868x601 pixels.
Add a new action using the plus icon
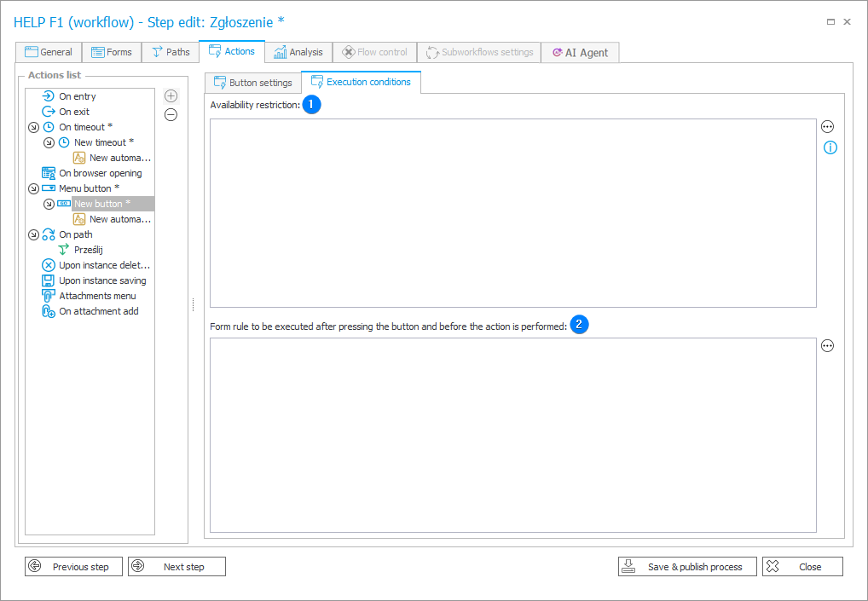pyautogui.click(x=171, y=95)
